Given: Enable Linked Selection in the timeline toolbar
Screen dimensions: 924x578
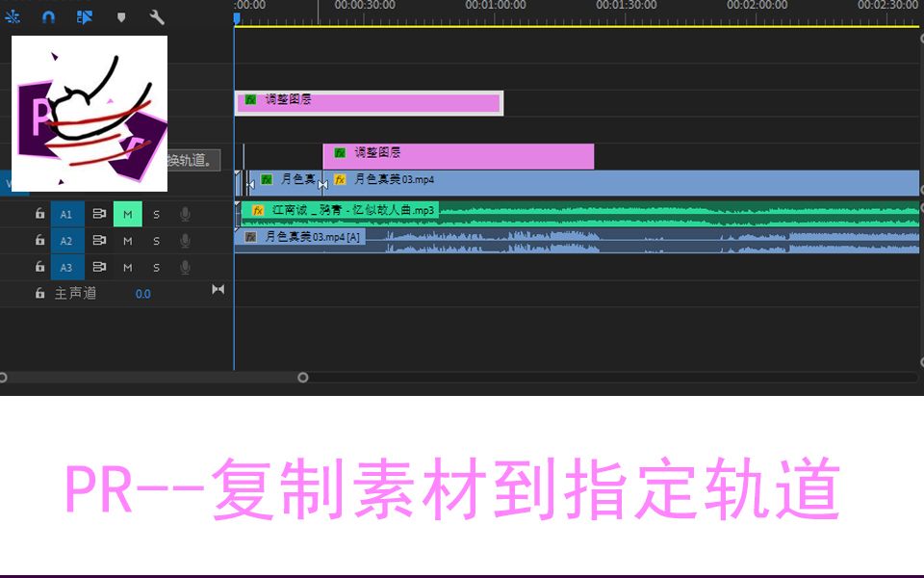Looking at the screenshot, I should coord(84,16).
